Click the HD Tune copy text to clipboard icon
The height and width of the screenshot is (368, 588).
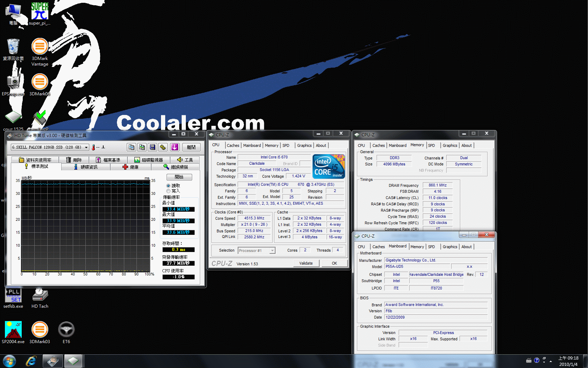tap(131, 147)
